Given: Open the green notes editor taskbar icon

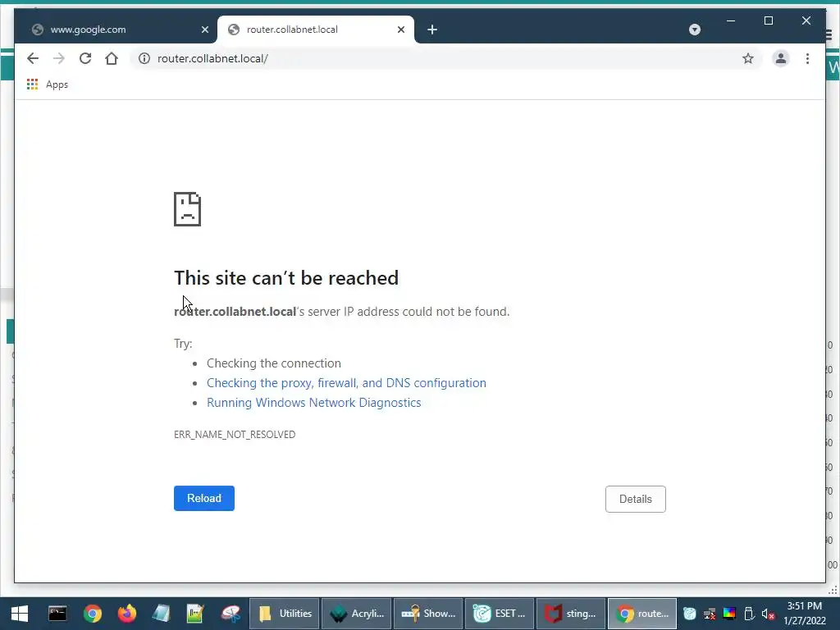Looking at the screenshot, I should click(x=195, y=614).
